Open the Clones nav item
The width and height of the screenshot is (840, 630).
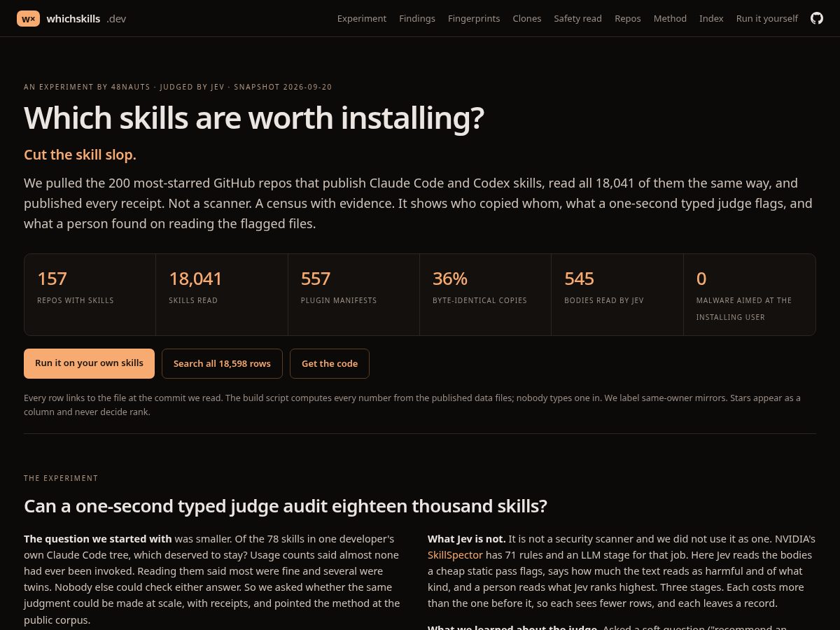coord(527,19)
